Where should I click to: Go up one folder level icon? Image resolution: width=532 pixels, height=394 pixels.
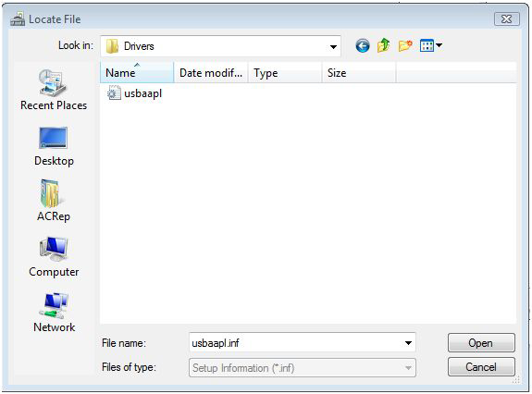pos(383,45)
